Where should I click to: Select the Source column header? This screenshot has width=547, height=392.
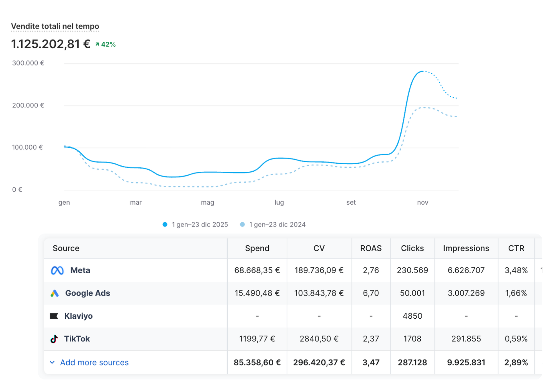66,248
